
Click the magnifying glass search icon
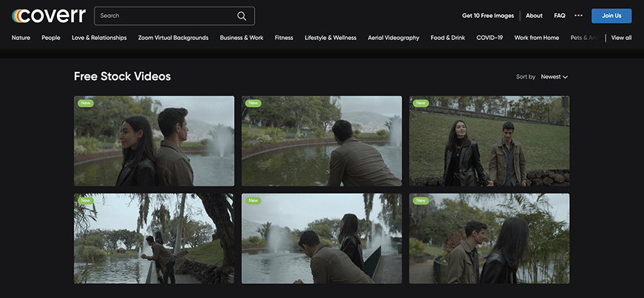click(x=241, y=16)
